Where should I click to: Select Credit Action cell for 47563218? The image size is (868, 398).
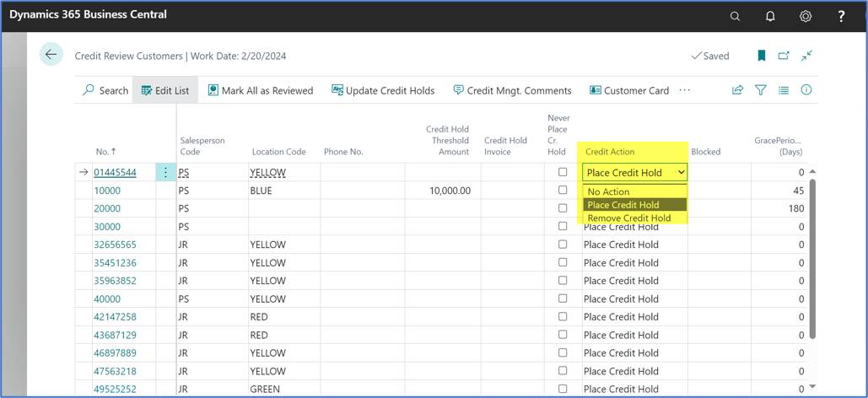[634, 371]
